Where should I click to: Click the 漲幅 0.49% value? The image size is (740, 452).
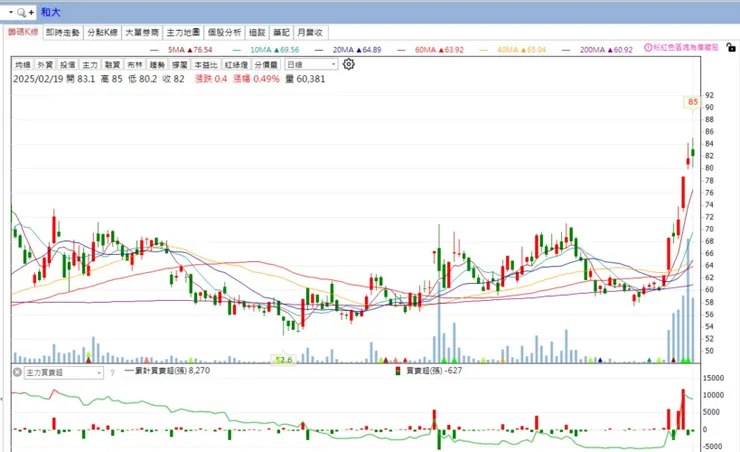point(256,79)
